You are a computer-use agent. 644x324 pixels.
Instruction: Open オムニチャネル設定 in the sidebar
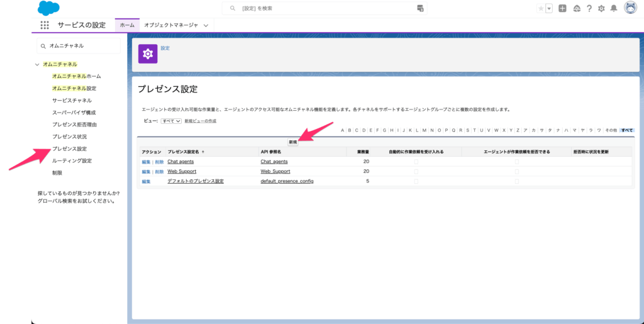tap(74, 88)
